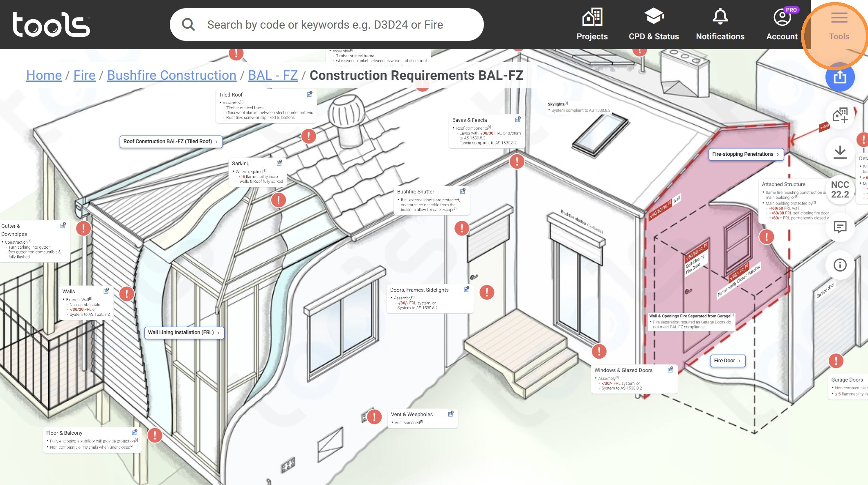
Task: Expand Roof Construction BAL-FZ (Tiled Roof) link
Action: coord(171,141)
